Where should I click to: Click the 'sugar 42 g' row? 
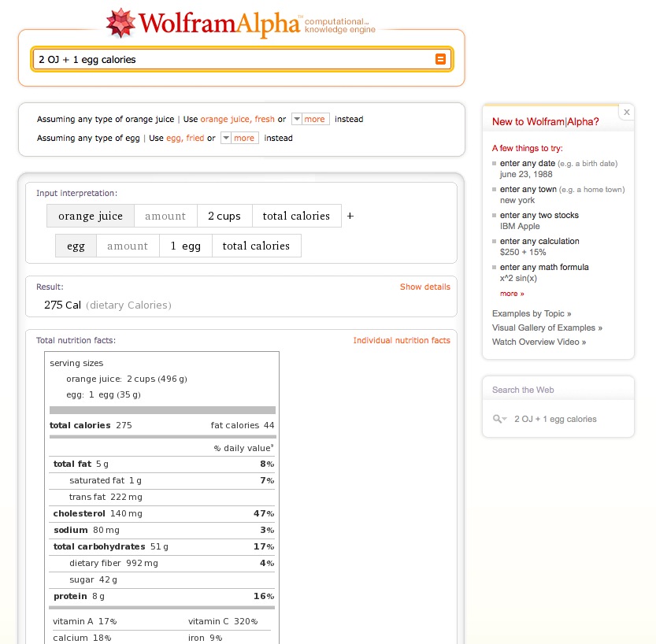pyautogui.click(x=162, y=579)
